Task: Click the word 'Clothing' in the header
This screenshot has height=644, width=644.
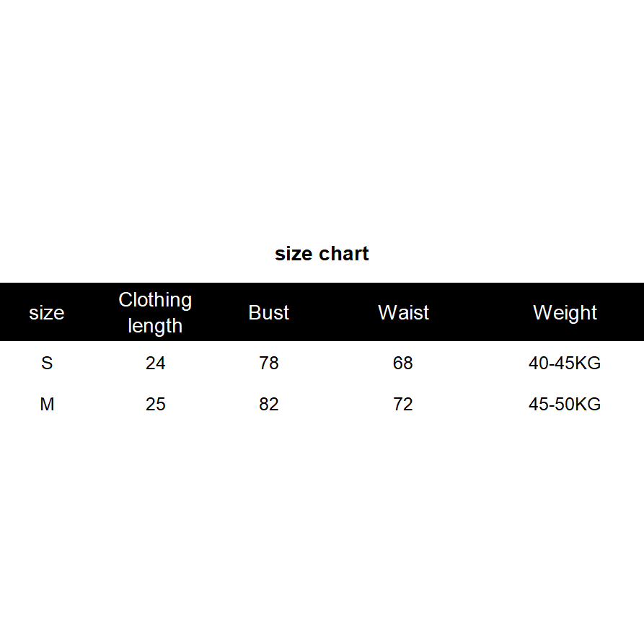Action: tap(155, 300)
